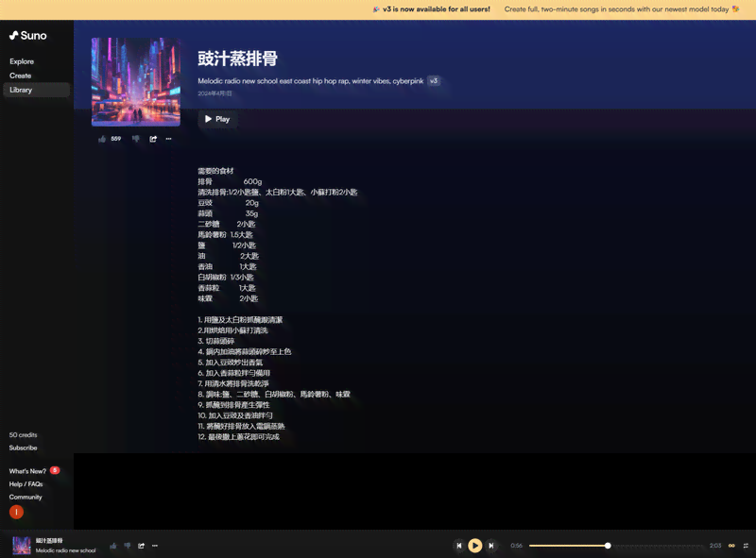This screenshot has height=558, width=756.
Task: Click the v3 model badge
Action: tap(434, 81)
